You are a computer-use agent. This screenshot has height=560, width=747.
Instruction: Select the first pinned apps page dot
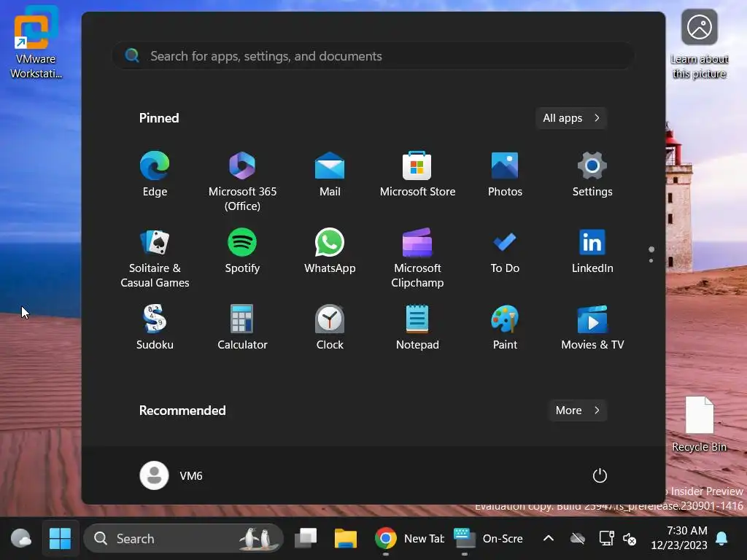pyautogui.click(x=651, y=249)
